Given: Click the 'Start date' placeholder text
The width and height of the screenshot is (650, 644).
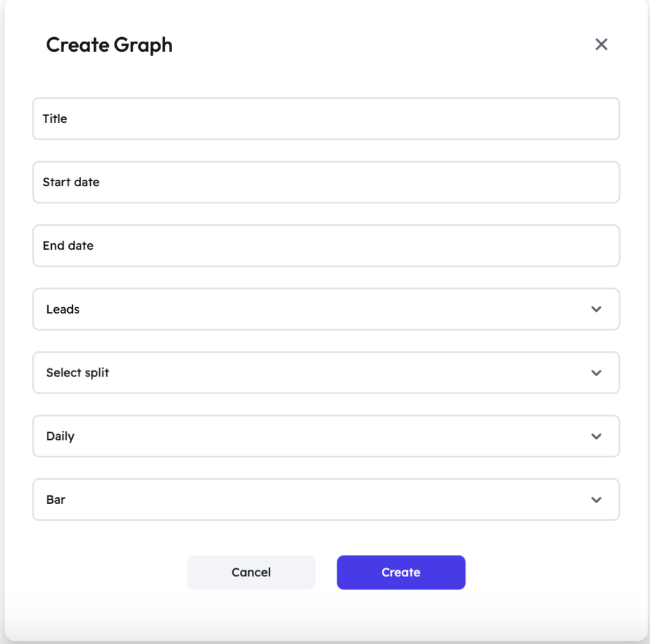Looking at the screenshot, I should point(71,182).
